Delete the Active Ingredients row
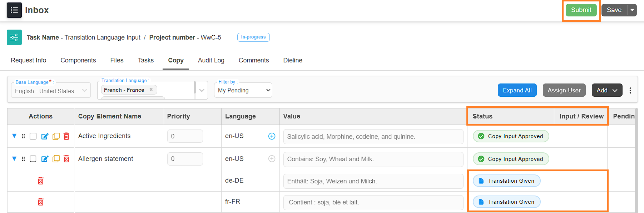 click(x=66, y=136)
